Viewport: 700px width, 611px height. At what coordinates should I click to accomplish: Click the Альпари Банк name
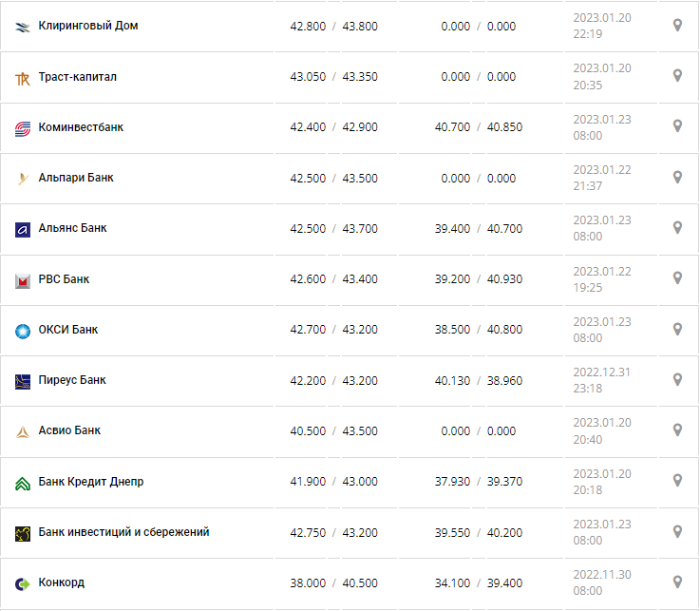(x=76, y=178)
